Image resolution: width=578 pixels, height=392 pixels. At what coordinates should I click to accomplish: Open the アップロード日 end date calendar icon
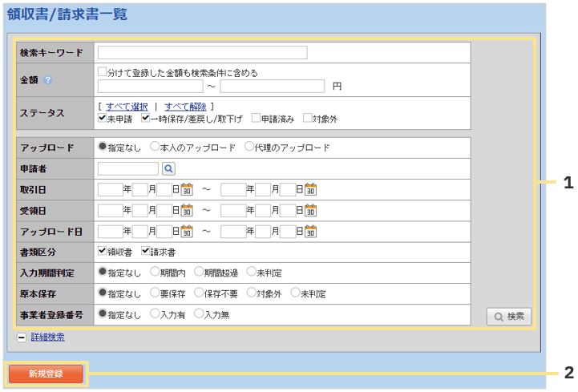(310, 232)
